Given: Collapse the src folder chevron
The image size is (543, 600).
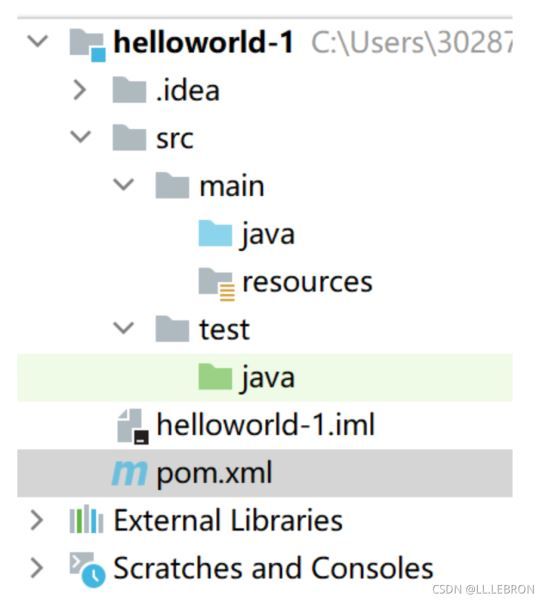Looking at the screenshot, I should 81,137.
